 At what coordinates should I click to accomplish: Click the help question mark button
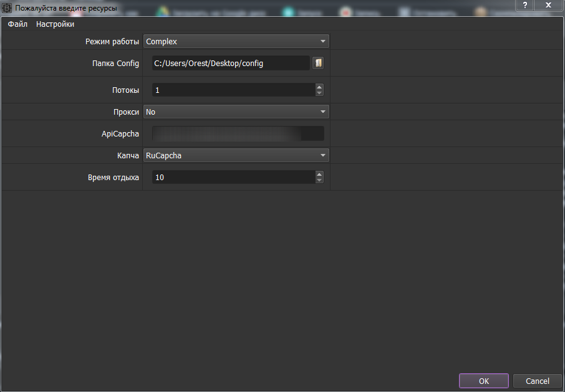point(525,5)
